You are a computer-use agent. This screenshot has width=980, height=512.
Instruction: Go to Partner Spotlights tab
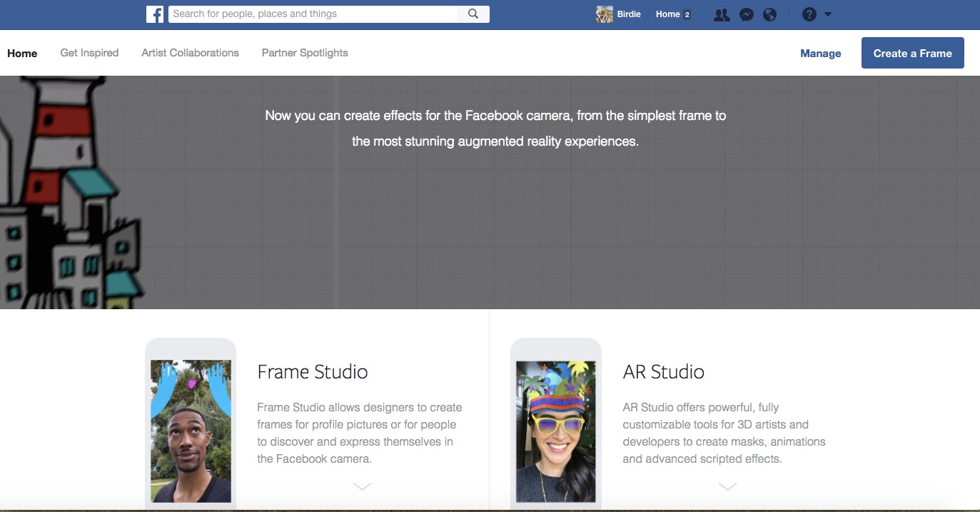pyautogui.click(x=305, y=53)
